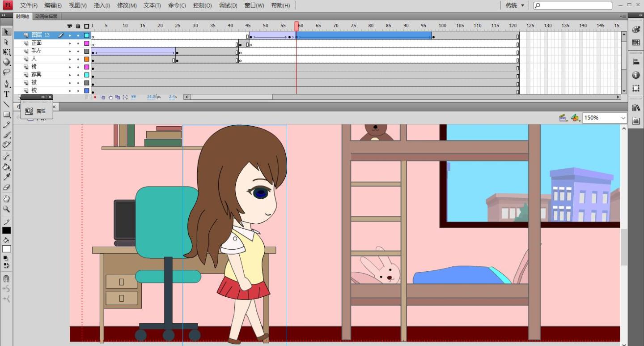
Task: Click in the help search field
Action: [x=572, y=5]
